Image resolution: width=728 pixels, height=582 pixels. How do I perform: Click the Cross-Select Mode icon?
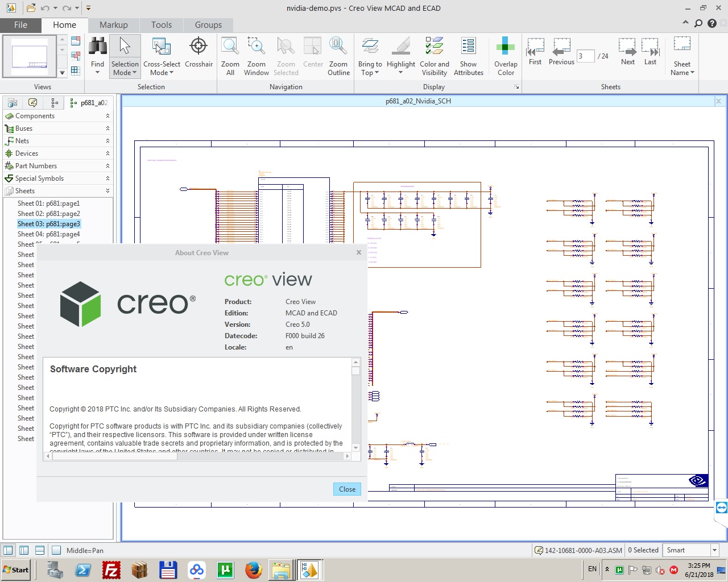point(162,47)
